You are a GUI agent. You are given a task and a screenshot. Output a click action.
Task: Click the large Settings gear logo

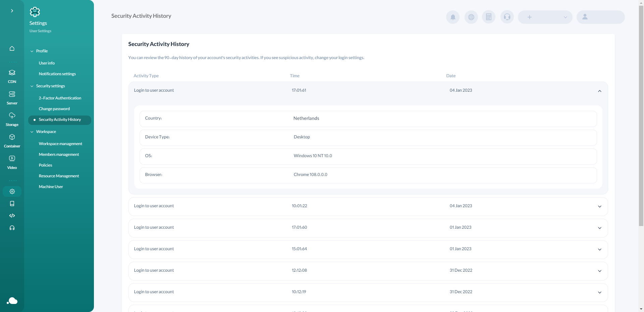35,12
